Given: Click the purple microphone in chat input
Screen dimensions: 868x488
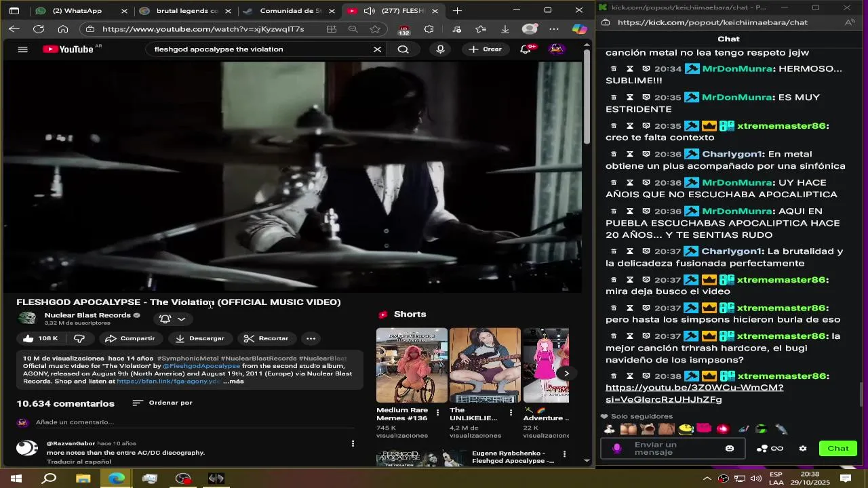Looking at the screenshot, I should (617, 448).
